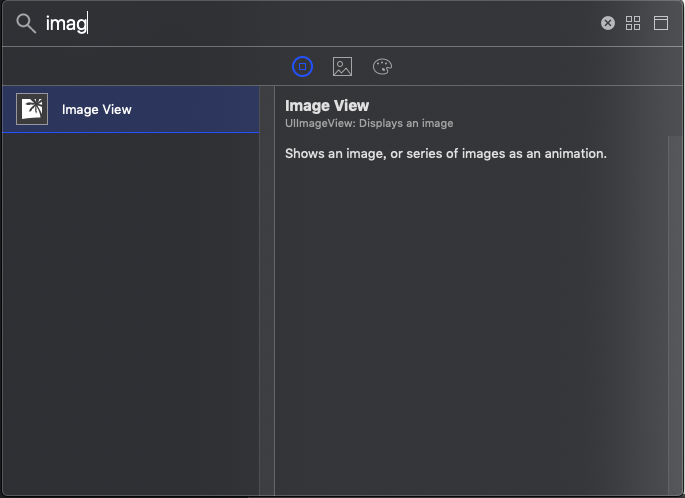The height and width of the screenshot is (498, 685).
Task: Click the "Image View" label in results list
Action: [x=96, y=109]
